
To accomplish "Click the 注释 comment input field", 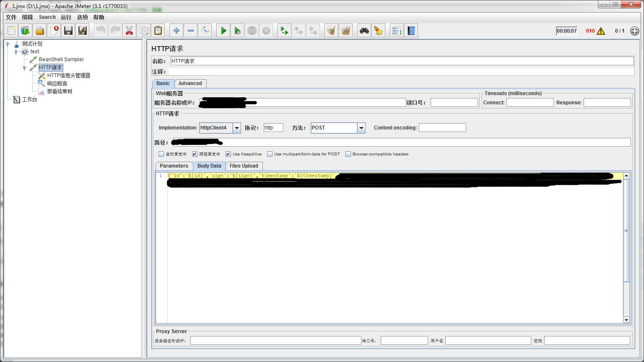I will pos(401,72).
